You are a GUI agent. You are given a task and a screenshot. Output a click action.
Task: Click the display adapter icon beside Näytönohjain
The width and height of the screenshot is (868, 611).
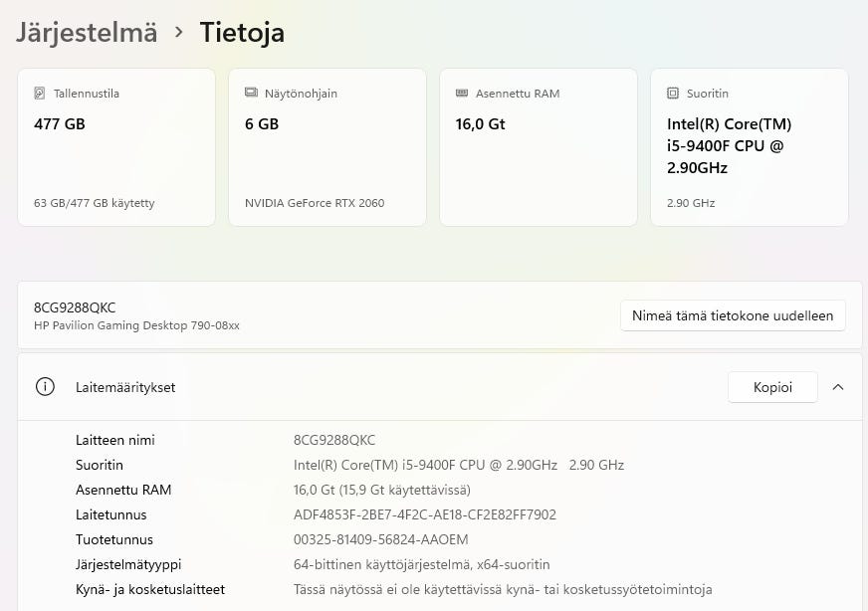[x=251, y=94]
